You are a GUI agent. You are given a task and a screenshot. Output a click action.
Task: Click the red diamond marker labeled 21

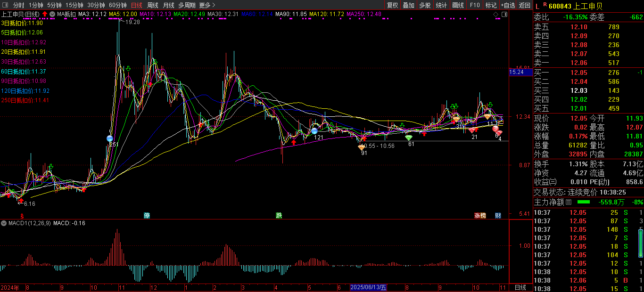point(472,130)
